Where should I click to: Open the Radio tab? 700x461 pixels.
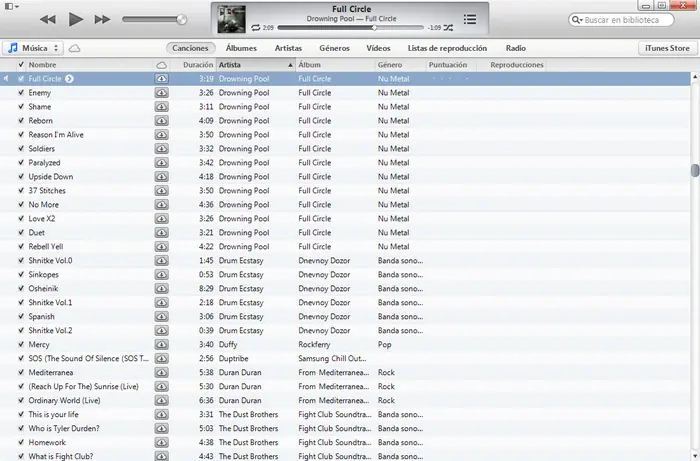coord(516,48)
